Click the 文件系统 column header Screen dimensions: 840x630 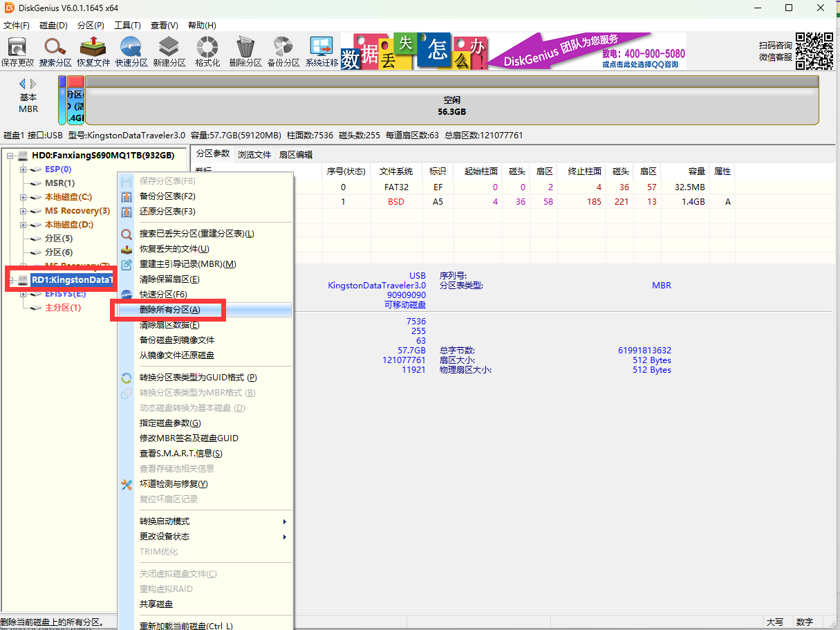point(396,172)
